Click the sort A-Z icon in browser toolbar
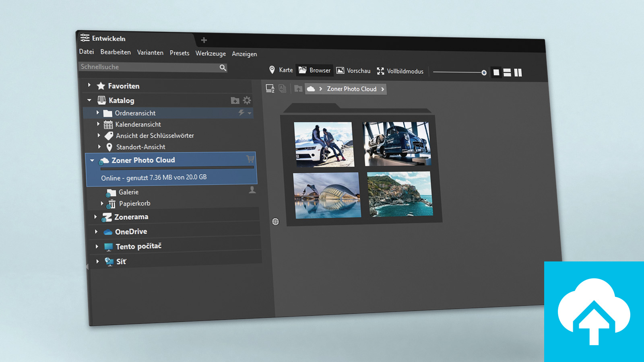Image resolution: width=644 pixels, height=362 pixels. tap(270, 88)
